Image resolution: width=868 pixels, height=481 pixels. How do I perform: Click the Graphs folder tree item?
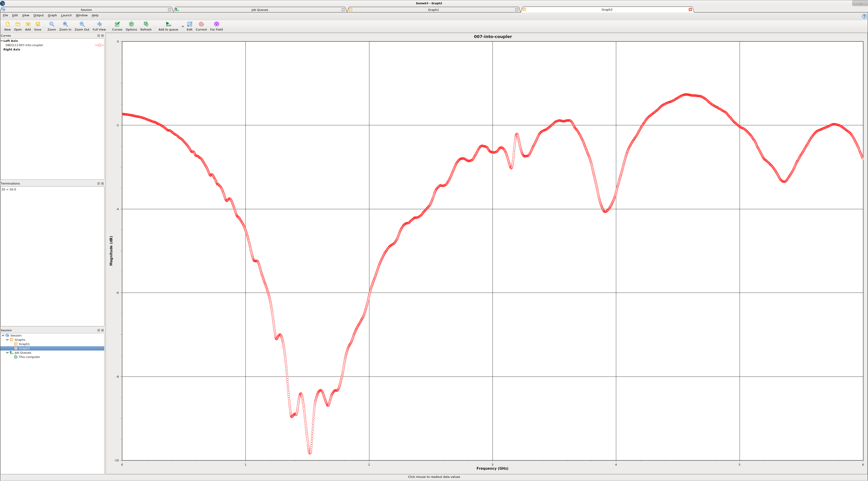(20, 340)
